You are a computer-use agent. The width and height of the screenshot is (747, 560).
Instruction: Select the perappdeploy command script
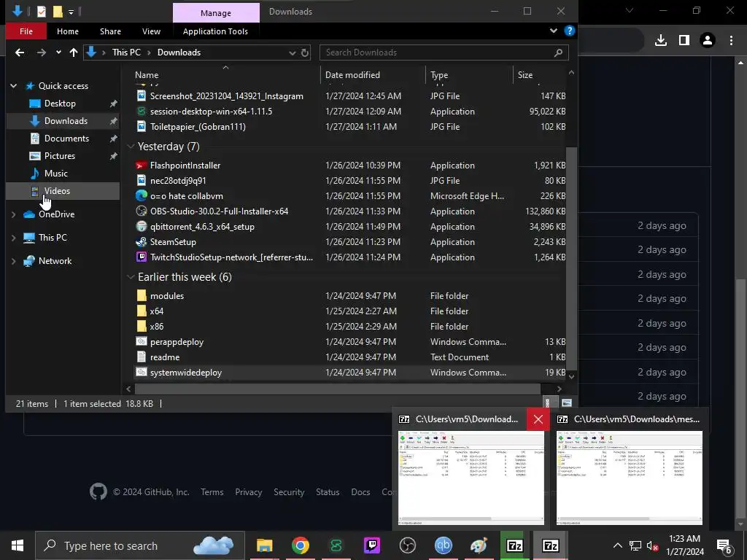pos(177,342)
